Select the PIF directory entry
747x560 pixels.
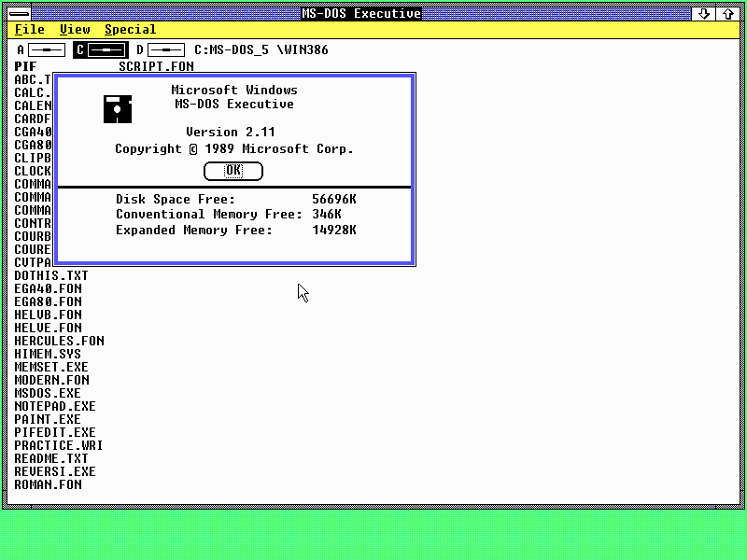(25, 66)
